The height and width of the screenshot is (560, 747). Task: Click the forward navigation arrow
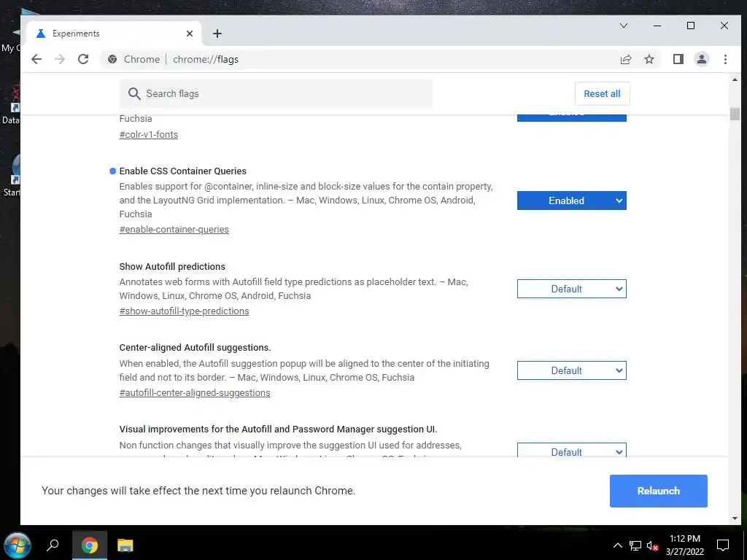60,59
